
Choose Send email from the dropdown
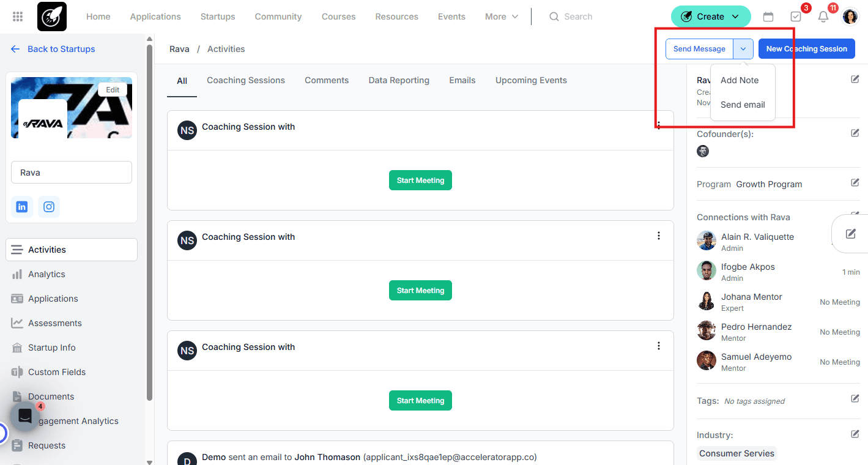[x=743, y=105]
